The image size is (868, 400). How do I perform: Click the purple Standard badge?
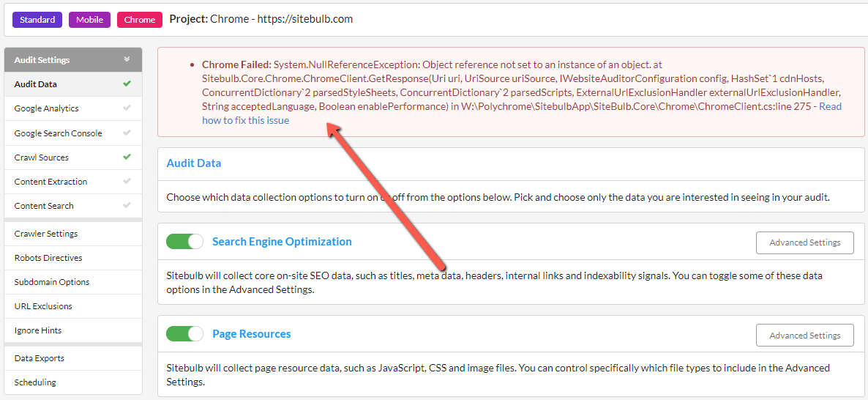click(37, 20)
